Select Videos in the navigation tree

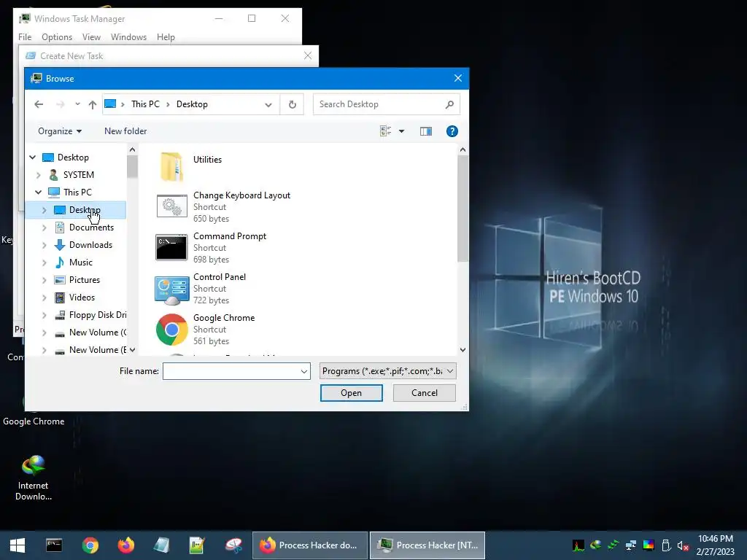82,297
